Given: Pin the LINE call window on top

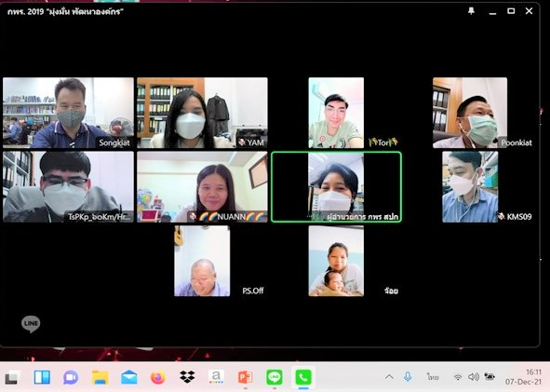Looking at the screenshot, I should coord(471,11).
